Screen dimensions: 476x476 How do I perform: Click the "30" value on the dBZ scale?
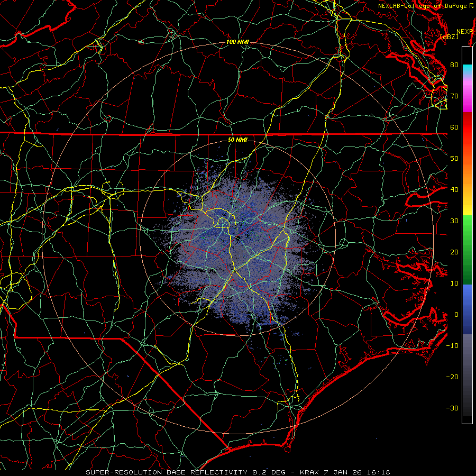[x=454, y=221]
